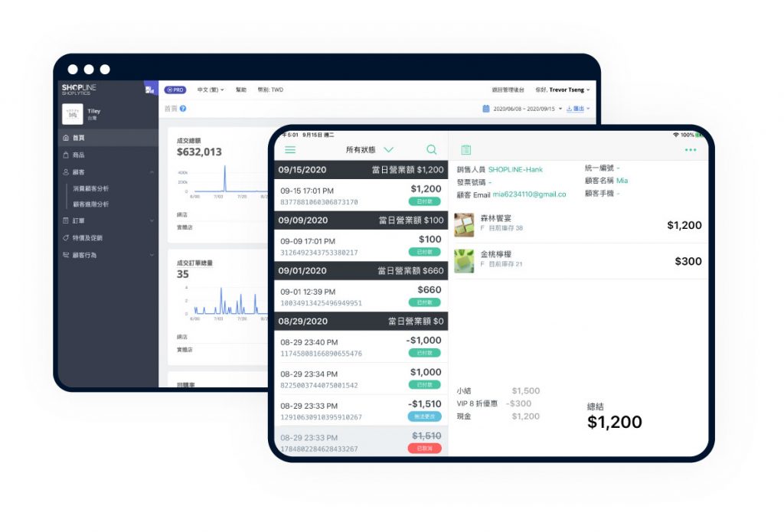The width and height of the screenshot is (784, 532).
Task: Select the 09-09 17:01 PM order
Action: pyautogui.click(x=361, y=246)
